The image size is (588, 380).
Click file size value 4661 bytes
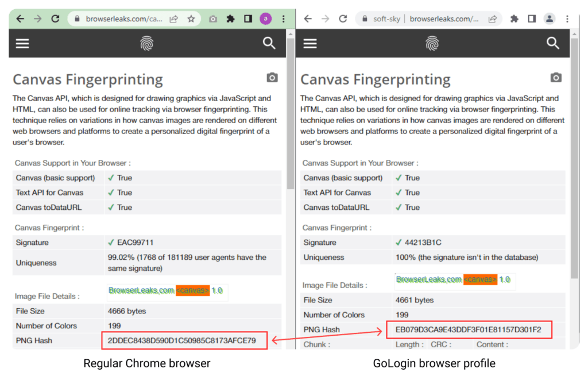point(415,301)
